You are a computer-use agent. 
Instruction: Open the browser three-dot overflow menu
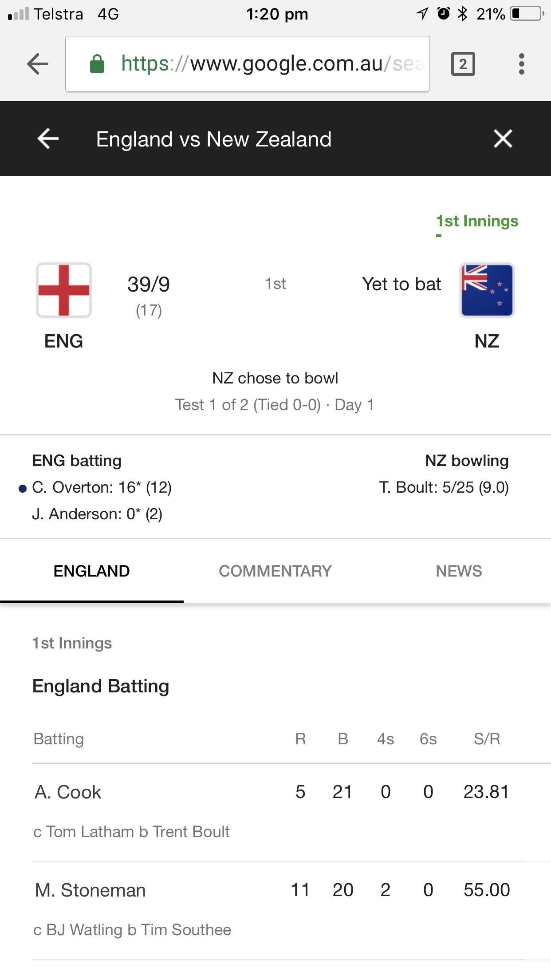click(x=522, y=63)
